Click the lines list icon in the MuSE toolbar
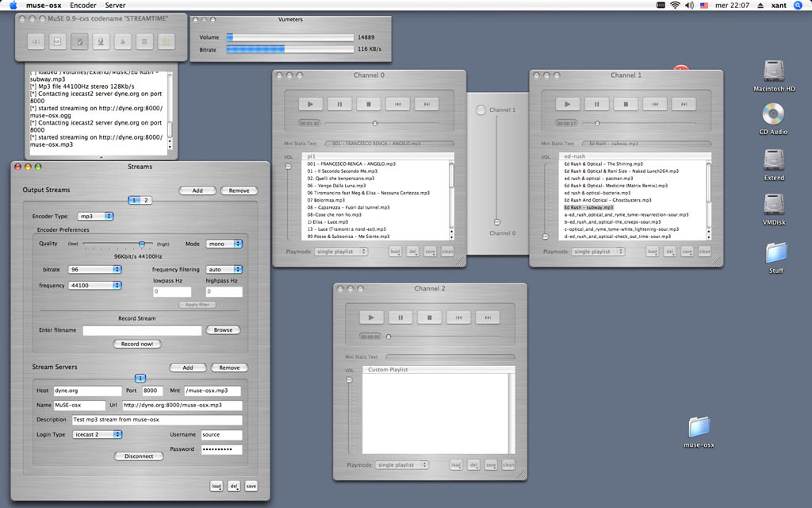 click(x=144, y=40)
